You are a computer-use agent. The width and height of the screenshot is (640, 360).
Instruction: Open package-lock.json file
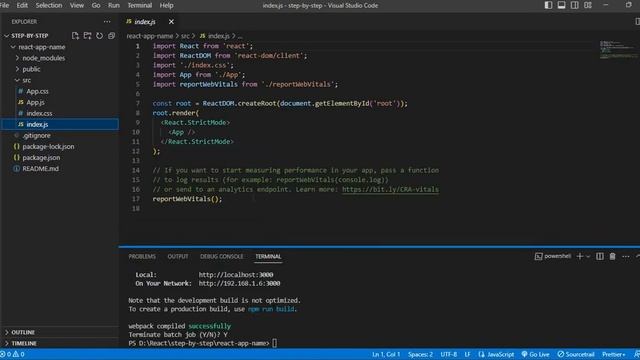click(48, 146)
